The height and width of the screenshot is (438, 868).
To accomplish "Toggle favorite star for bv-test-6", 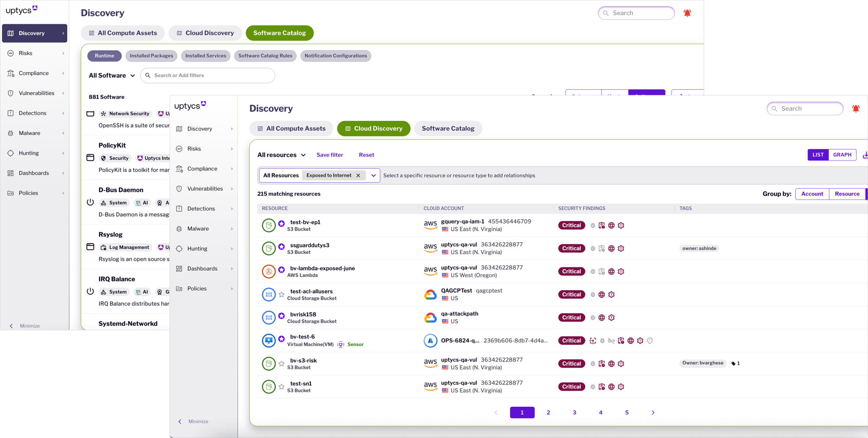I will [282, 339].
